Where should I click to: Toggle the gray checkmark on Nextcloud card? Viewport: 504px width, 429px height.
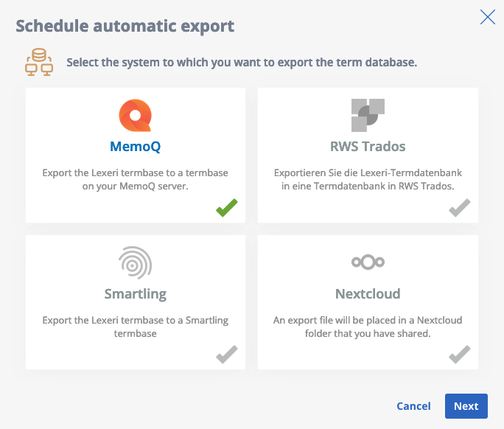(x=459, y=356)
